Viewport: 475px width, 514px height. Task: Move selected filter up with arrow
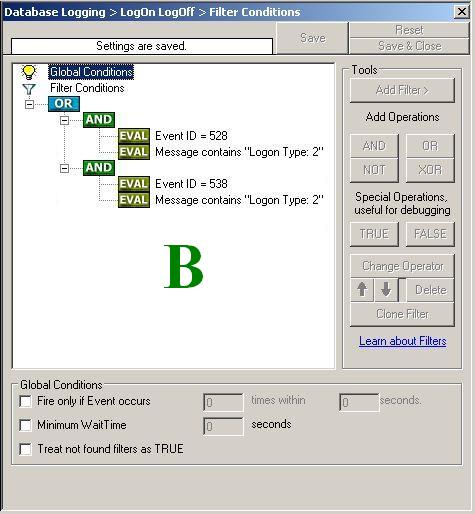tap(362, 290)
